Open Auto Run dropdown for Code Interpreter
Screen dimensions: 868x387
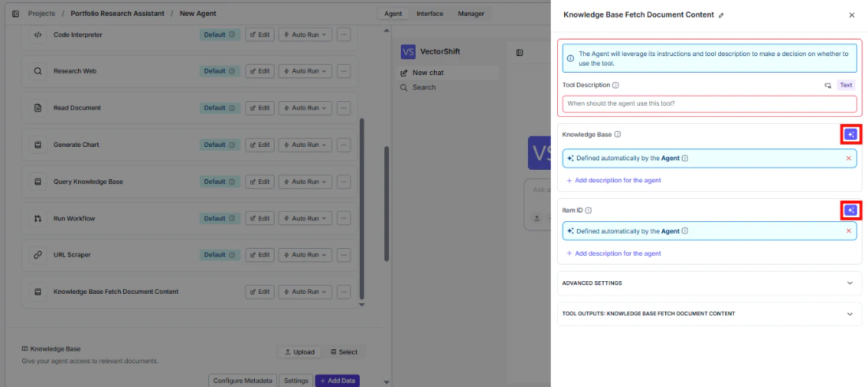click(305, 35)
